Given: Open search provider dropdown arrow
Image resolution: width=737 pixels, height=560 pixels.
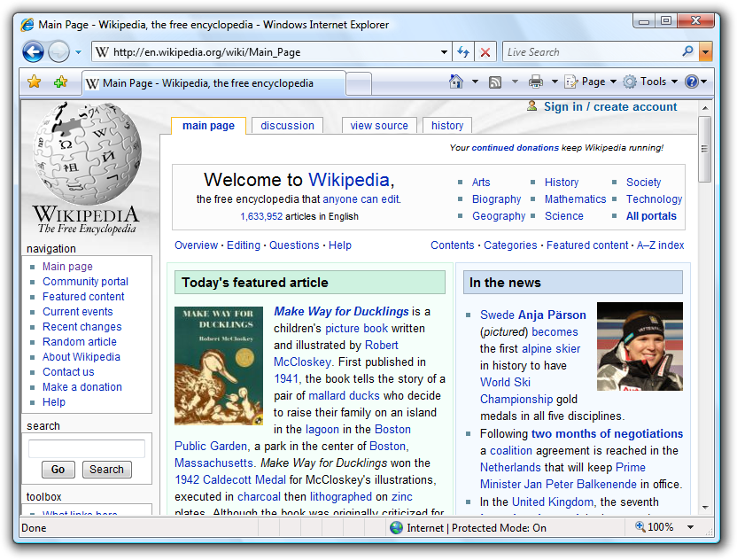Looking at the screenshot, I should 705,51.
